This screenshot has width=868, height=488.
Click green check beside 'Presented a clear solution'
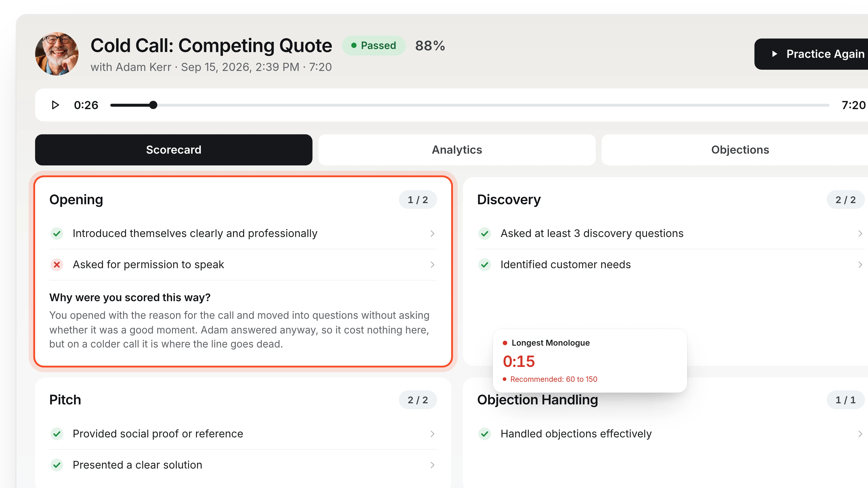57,465
